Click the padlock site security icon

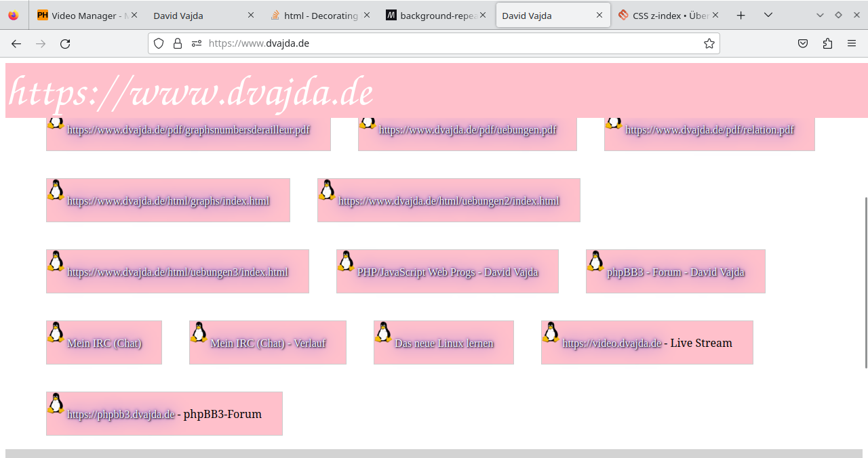coord(178,43)
